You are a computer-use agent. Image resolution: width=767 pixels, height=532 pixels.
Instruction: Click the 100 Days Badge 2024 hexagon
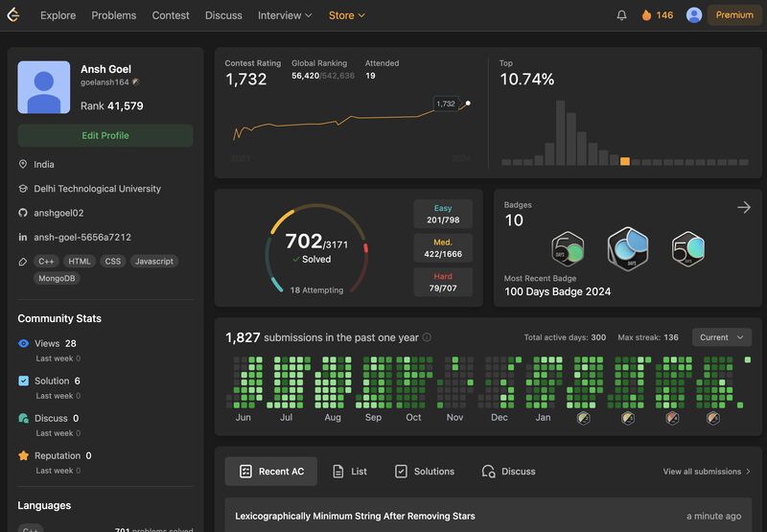[x=628, y=249]
